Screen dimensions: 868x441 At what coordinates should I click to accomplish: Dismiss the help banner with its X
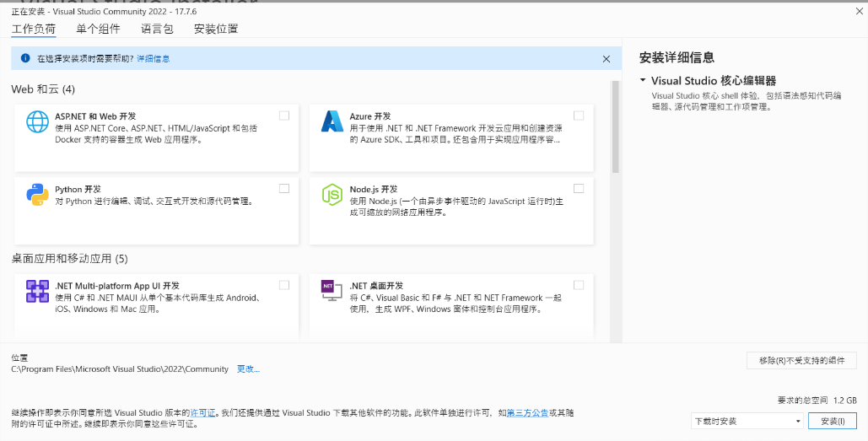click(607, 59)
